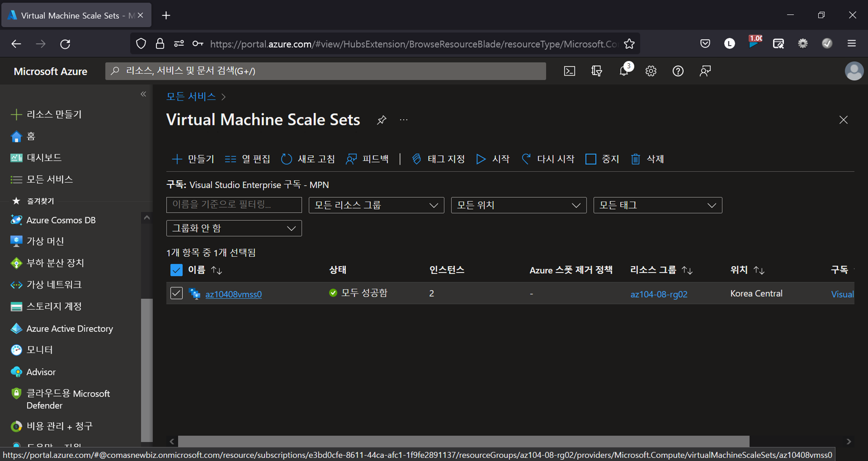
Task: Sort by 이름 column
Action: 205,270
